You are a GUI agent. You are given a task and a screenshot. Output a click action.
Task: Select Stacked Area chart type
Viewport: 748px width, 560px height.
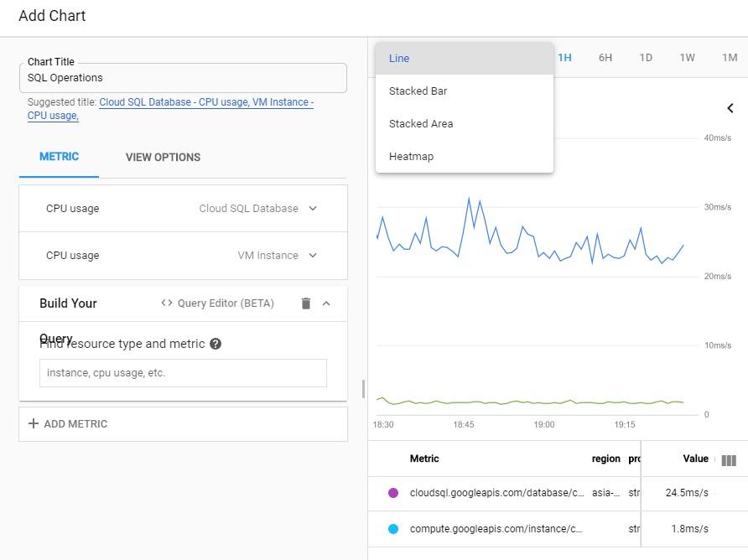(421, 124)
